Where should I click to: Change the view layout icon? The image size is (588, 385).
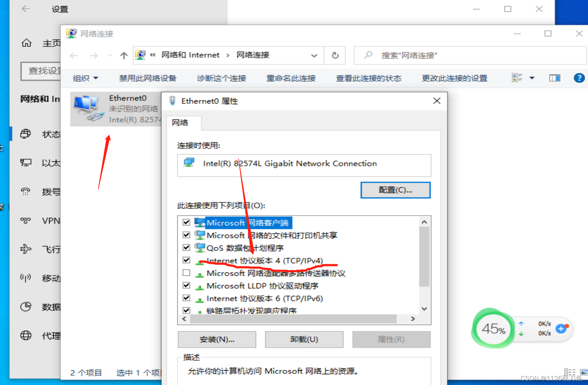tap(517, 78)
